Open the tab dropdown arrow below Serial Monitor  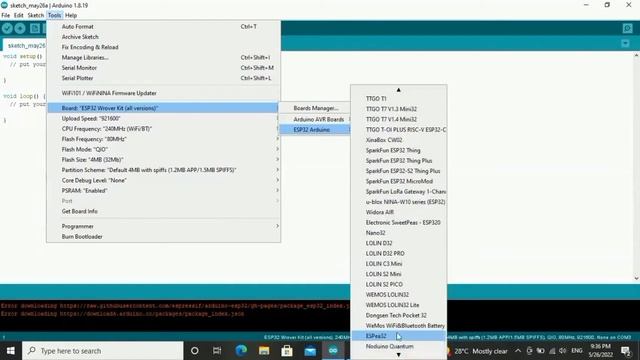pyautogui.click(x=625, y=43)
